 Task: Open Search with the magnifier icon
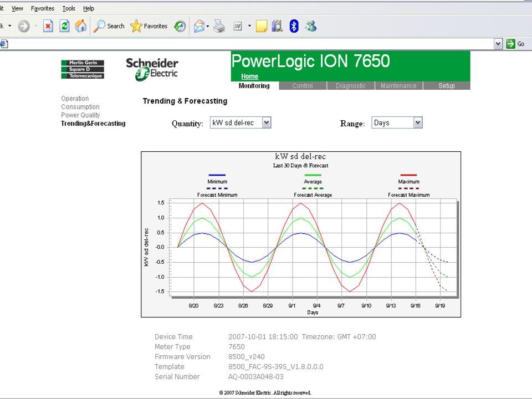(x=109, y=26)
